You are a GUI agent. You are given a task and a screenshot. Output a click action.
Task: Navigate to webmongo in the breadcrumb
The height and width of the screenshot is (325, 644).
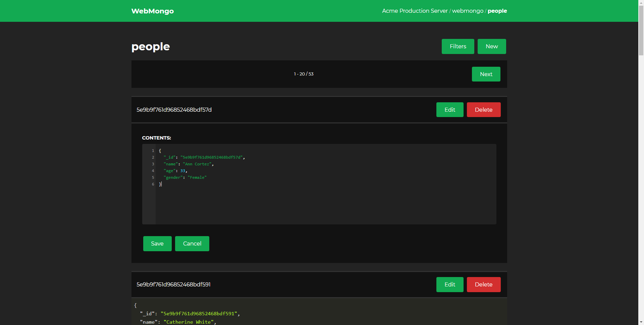[468, 11]
